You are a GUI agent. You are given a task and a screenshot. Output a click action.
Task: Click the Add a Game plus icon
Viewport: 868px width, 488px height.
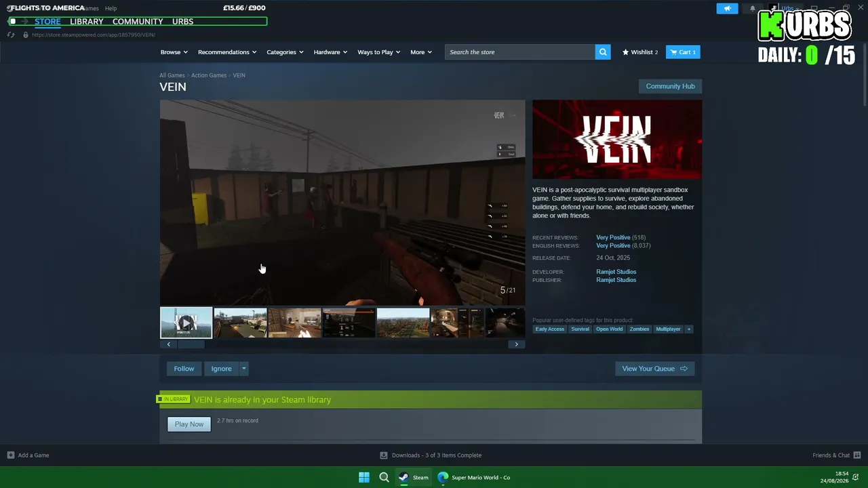11,455
